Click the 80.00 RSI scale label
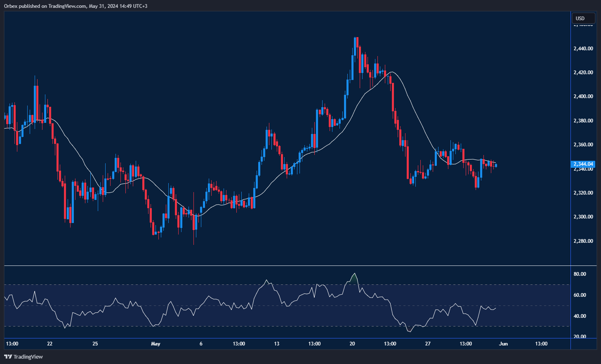The width and height of the screenshot is (601, 364). coord(580,274)
